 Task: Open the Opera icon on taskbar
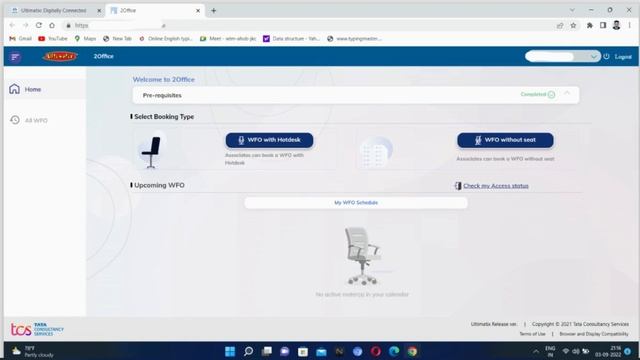pyautogui.click(x=376, y=351)
